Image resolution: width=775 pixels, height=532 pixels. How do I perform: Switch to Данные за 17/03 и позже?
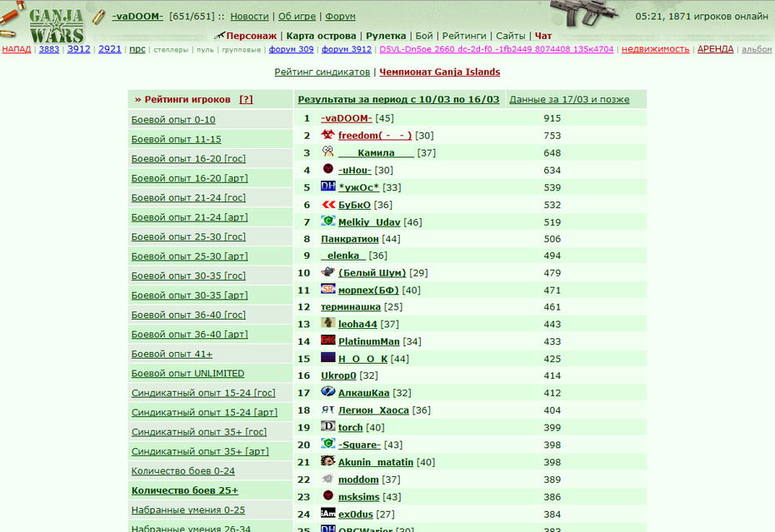pyautogui.click(x=569, y=99)
